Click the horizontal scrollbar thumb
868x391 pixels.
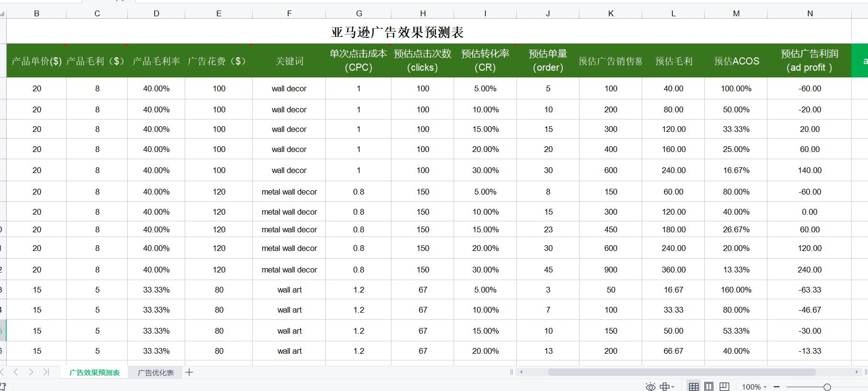[x=682, y=372]
